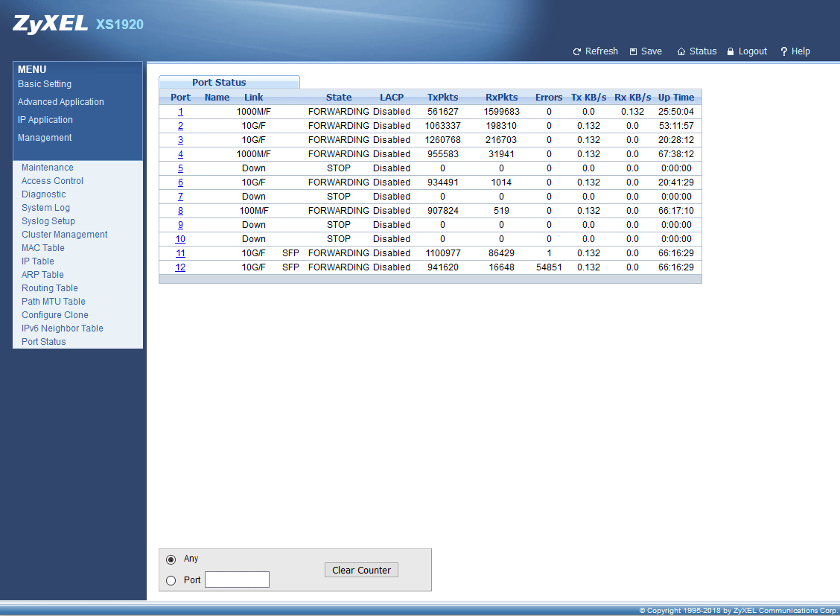This screenshot has width=840, height=616.
Task: Click TxPkts value 1100977
Action: (x=442, y=253)
